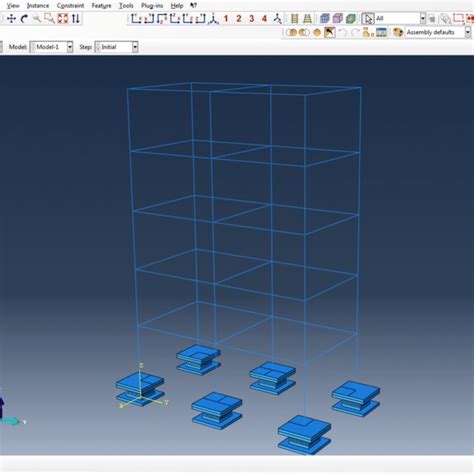Open the Feature menu
The height and width of the screenshot is (474, 474).
(x=101, y=6)
